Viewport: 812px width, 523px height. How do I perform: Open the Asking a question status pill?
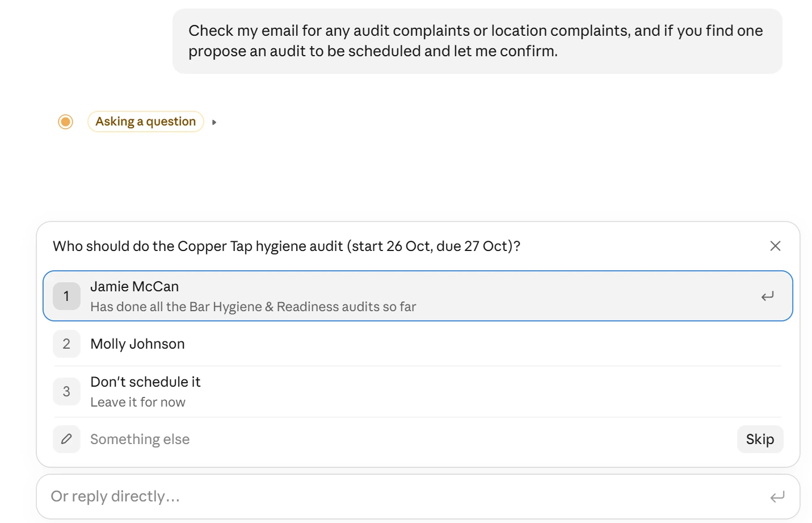[145, 122]
